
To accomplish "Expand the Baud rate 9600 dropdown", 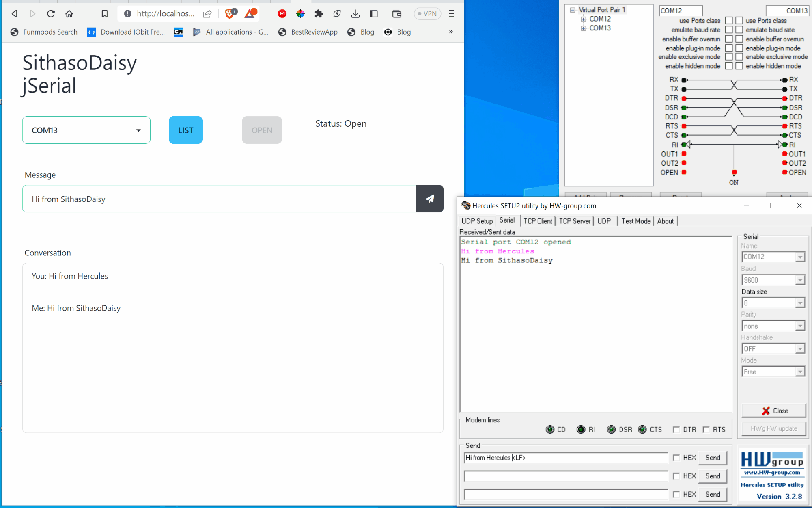I will point(799,280).
